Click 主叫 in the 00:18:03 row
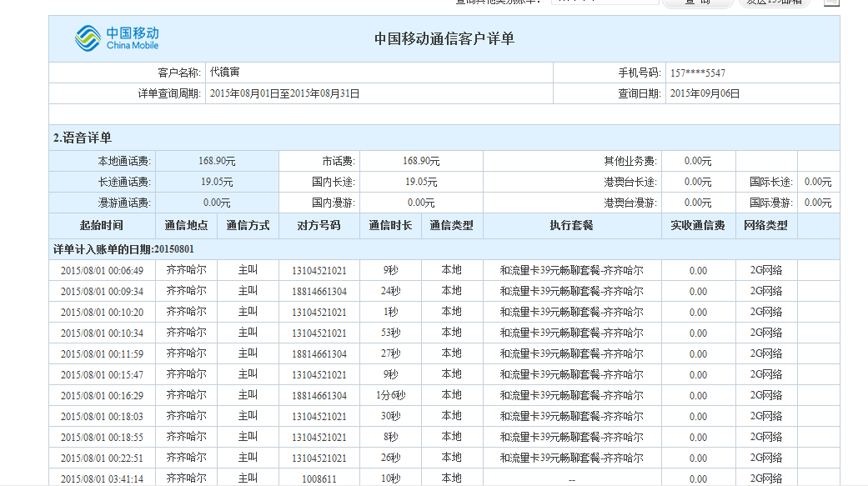The height and width of the screenshot is (486, 868). click(x=248, y=416)
